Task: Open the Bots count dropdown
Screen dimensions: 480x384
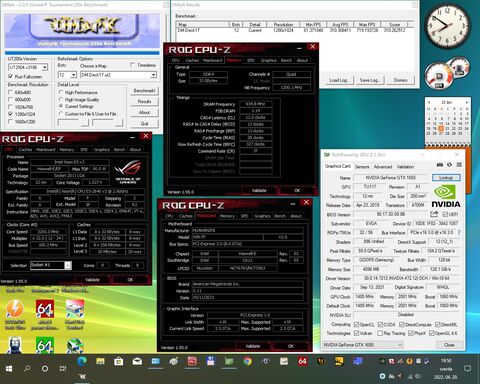Action: (74, 75)
